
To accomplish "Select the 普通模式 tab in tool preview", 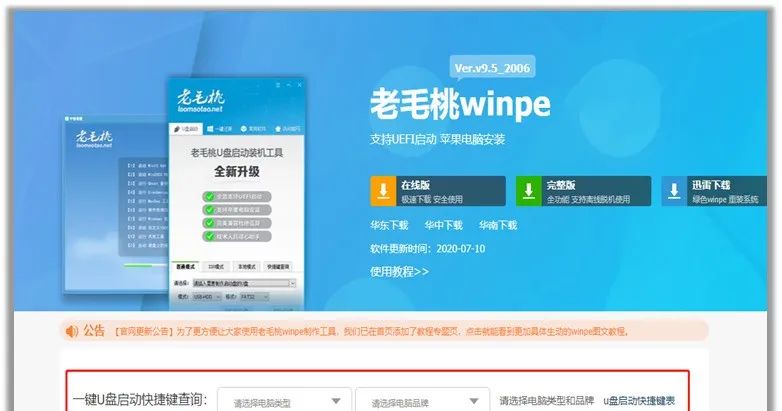I will [186, 267].
